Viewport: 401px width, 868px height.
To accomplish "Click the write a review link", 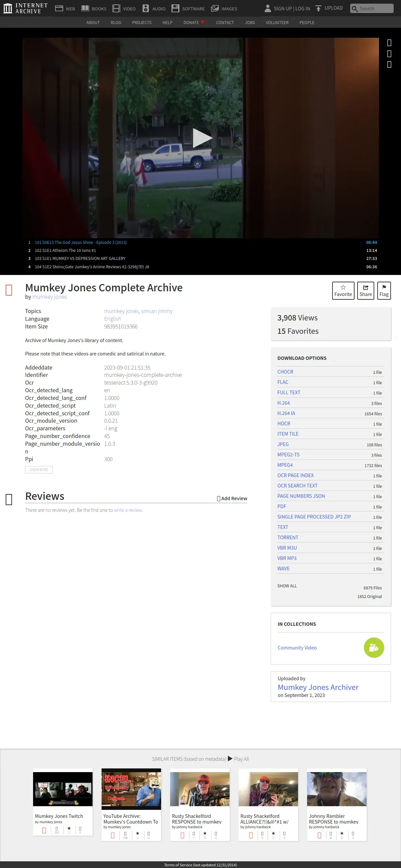I will [x=128, y=510].
